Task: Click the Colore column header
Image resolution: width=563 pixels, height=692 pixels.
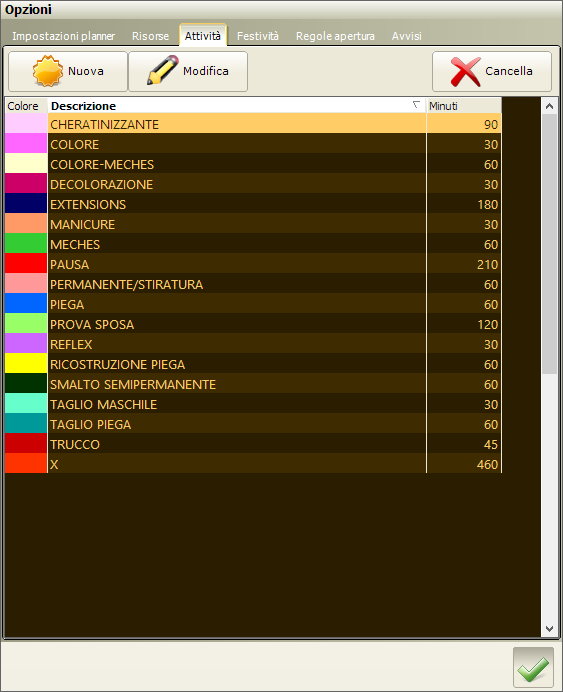Action: coord(26,106)
